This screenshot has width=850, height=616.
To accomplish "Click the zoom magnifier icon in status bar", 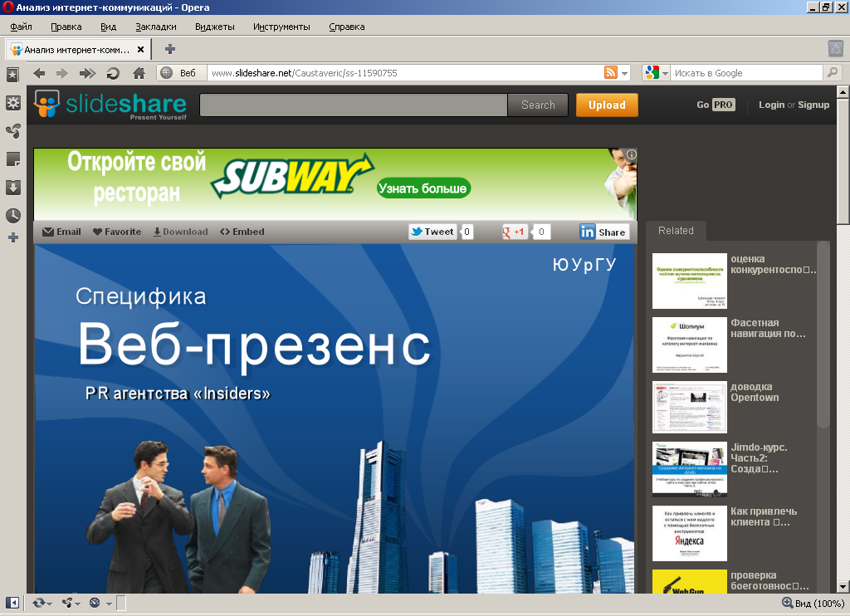I will click(787, 603).
